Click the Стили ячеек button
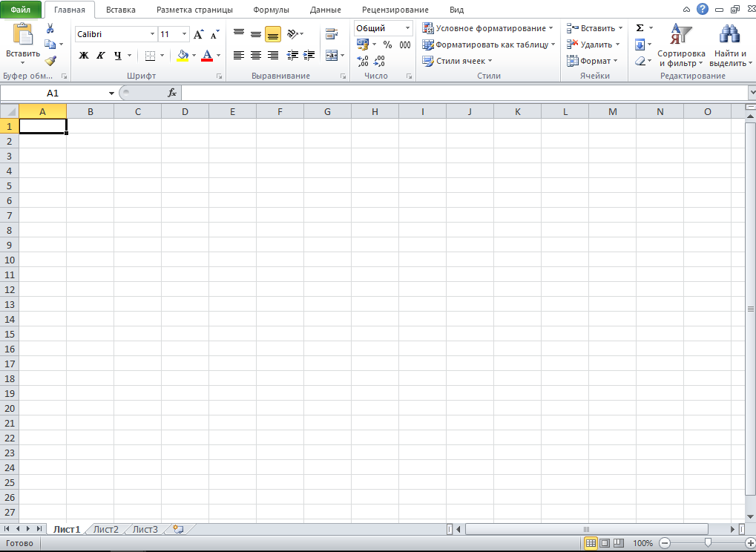Screen dimensions: 756x552 (458, 60)
